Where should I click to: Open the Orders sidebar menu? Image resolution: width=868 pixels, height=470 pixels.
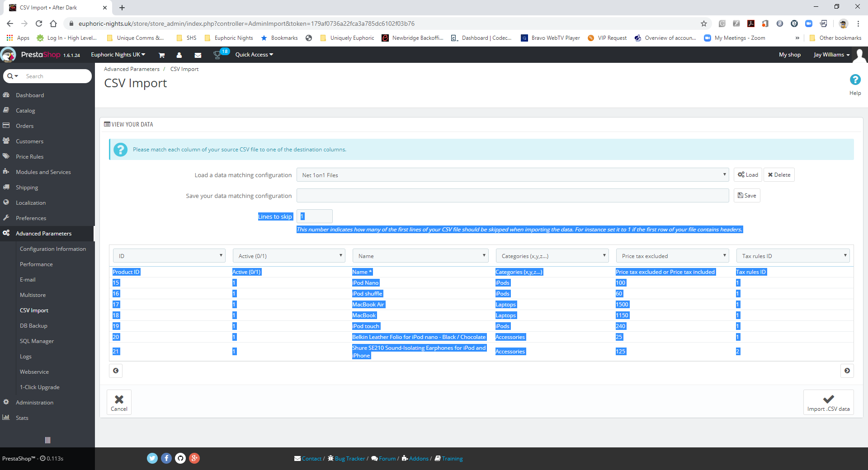click(x=47, y=126)
